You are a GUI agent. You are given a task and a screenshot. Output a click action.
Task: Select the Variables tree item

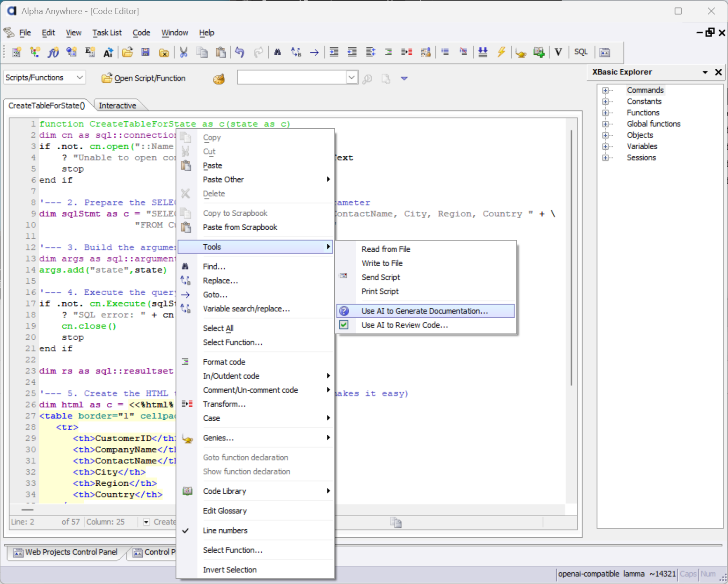pyautogui.click(x=642, y=146)
